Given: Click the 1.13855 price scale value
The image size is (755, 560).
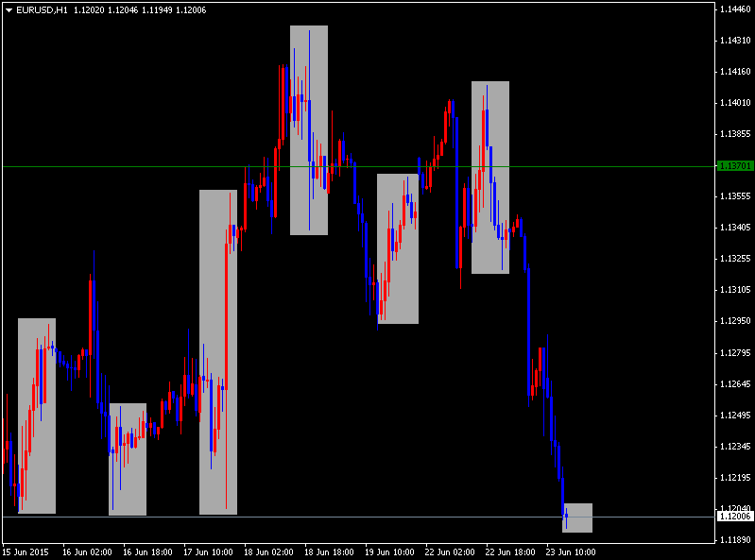Looking at the screenshot, I should tap(735, 134).
